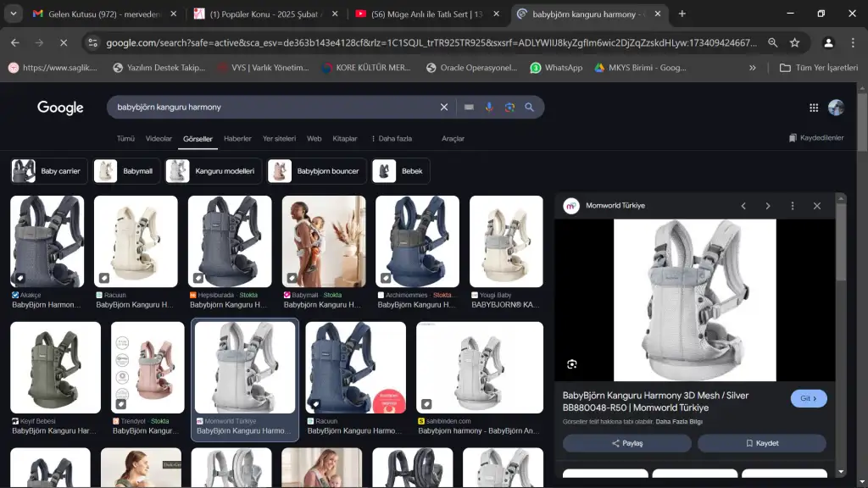This screenshot has width=868, height=488.
Task: Expand hidden bookmarks with the double chevron
Action: [753, 68]
